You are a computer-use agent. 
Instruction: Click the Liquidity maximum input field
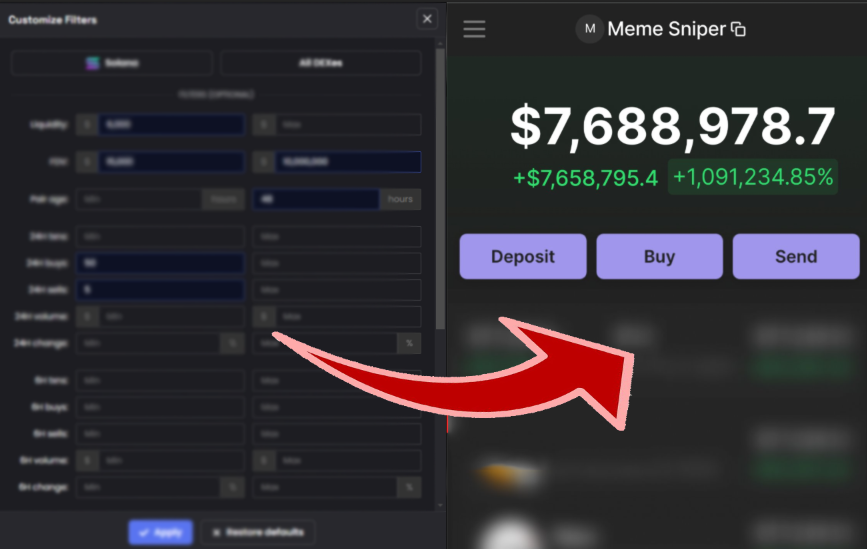pos(348,124)
